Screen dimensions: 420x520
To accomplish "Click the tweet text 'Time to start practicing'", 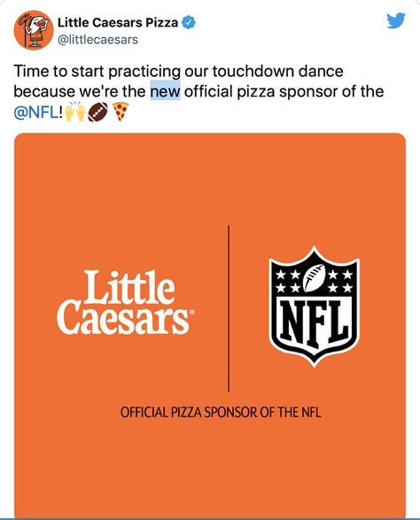I will pyautogui.click(x=97, y=73).
